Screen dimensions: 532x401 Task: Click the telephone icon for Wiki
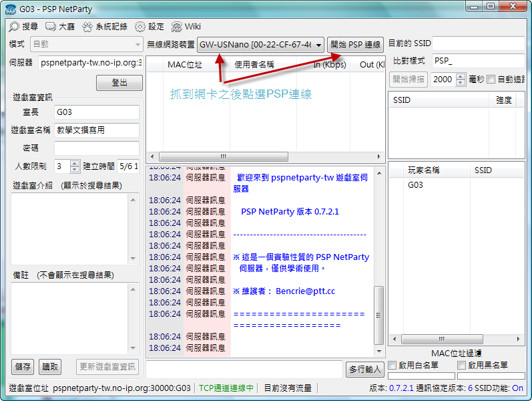pyautogui.click(x=176, y=27)
